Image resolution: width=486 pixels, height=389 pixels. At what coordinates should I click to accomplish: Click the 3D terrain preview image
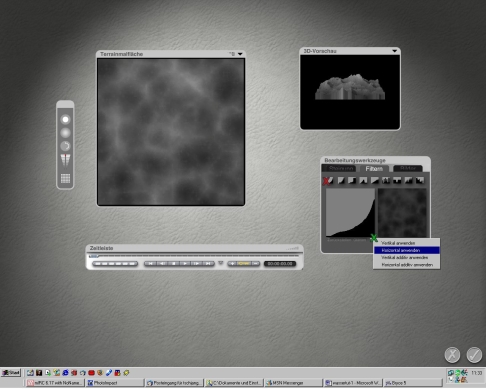[350, 92]
